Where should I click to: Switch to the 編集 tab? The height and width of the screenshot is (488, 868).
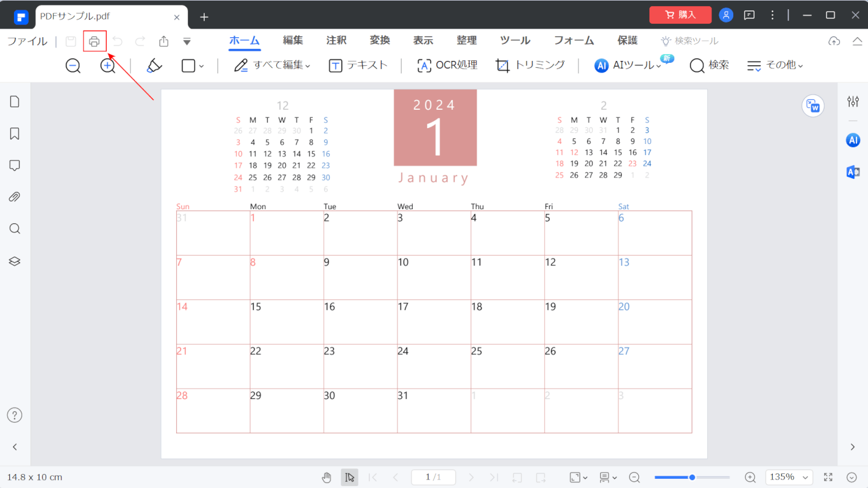(293, 41)
